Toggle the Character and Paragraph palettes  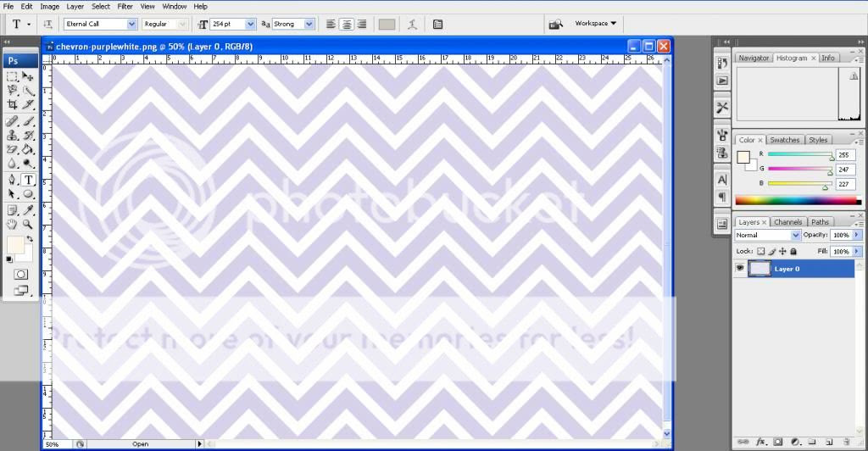pos(438,25)
